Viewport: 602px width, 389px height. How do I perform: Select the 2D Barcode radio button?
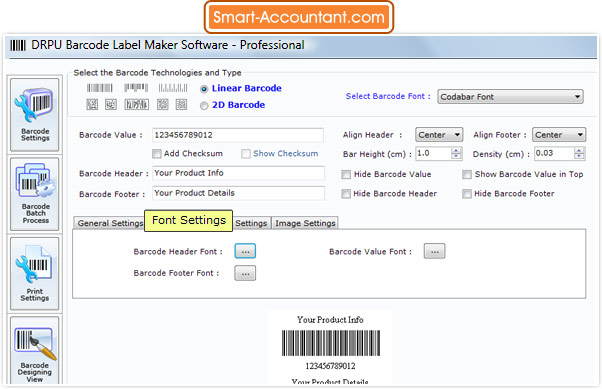click(x=204, y=106)
